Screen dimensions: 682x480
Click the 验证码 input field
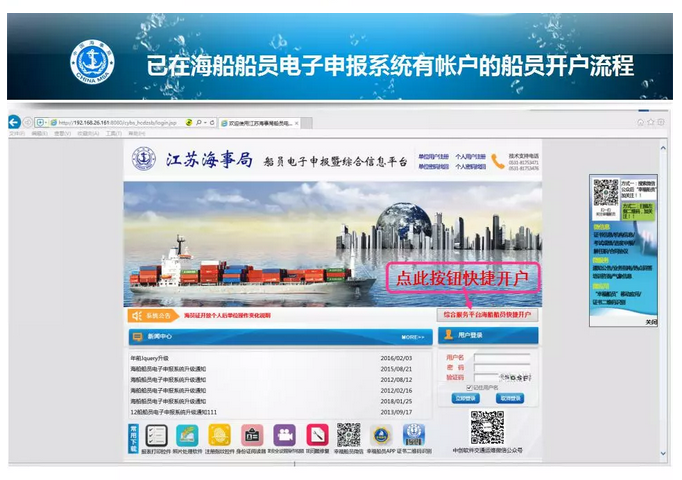(486, 377)
